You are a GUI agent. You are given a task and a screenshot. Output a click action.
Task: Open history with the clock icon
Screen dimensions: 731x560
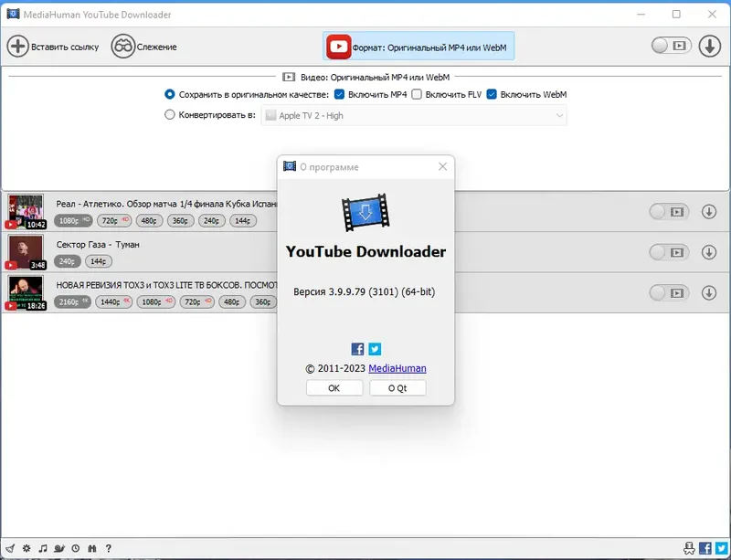pos(75,548)
